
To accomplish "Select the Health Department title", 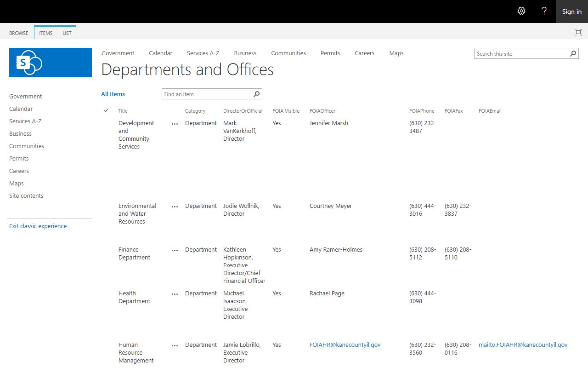I will pos(134,298).
